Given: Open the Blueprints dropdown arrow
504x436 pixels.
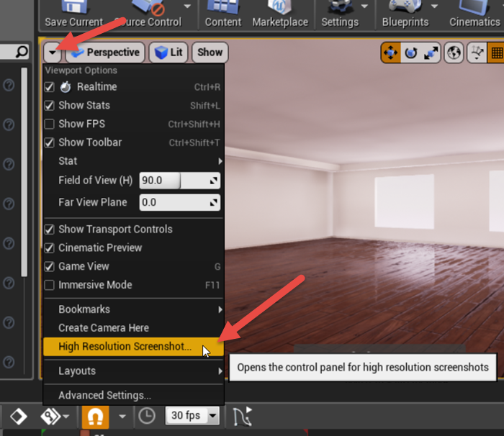Looking at the screenshot, I should pos(434,6).
